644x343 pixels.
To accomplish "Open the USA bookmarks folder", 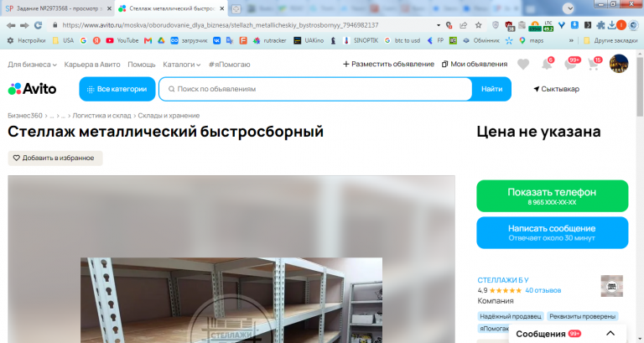I will pos(63,40).
